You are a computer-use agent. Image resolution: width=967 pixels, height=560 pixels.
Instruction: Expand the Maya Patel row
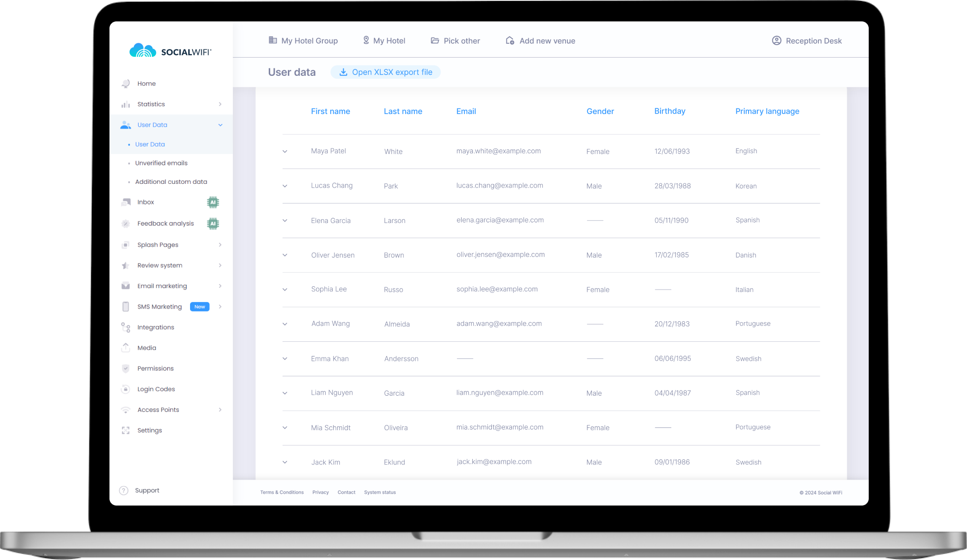coord(285,151)
